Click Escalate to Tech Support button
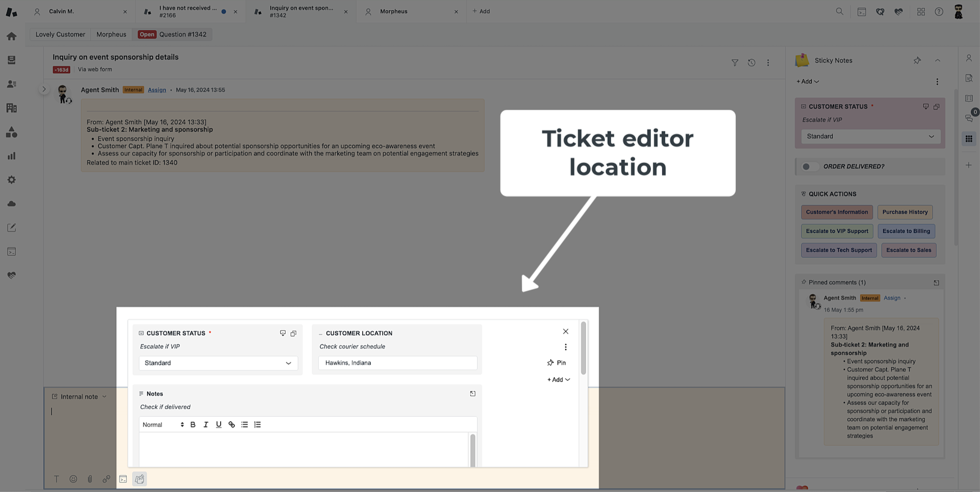 click(x=838, y=250)
